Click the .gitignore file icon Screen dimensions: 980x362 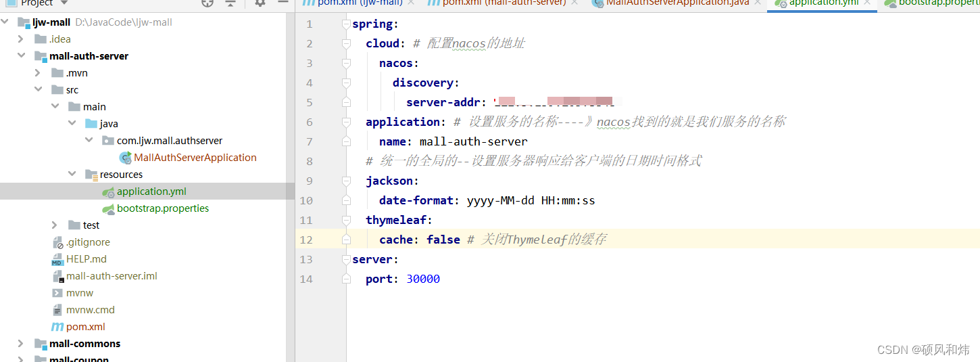click(57, 242)
